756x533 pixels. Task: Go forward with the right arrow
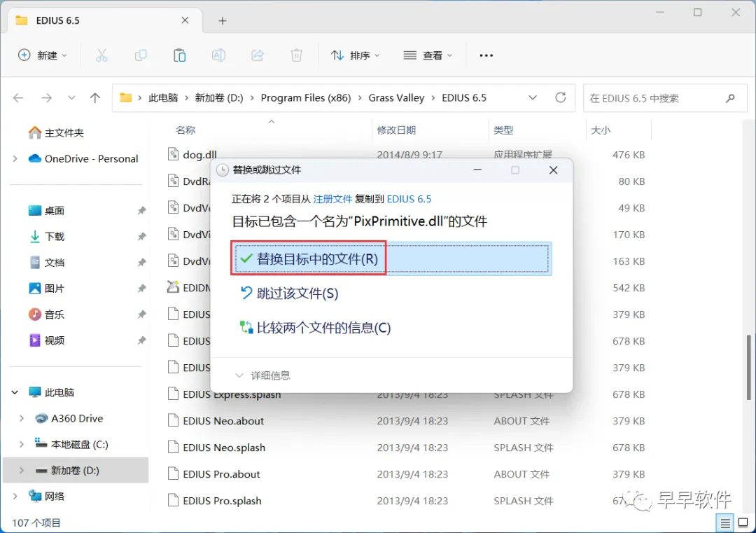[46, 98]
